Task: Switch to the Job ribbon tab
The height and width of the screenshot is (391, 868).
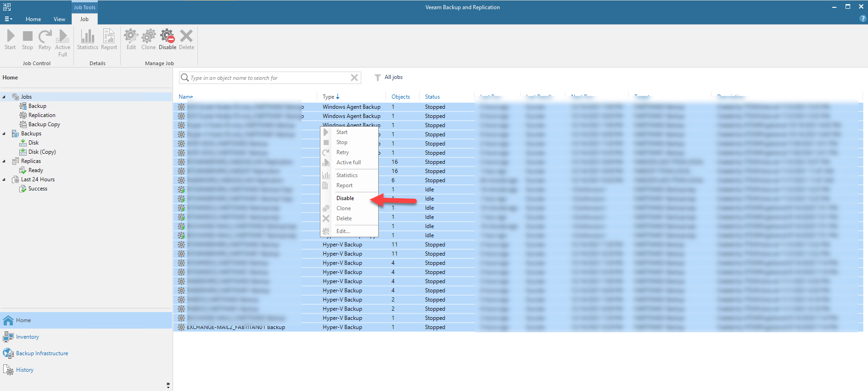Action: pos(84,19)
